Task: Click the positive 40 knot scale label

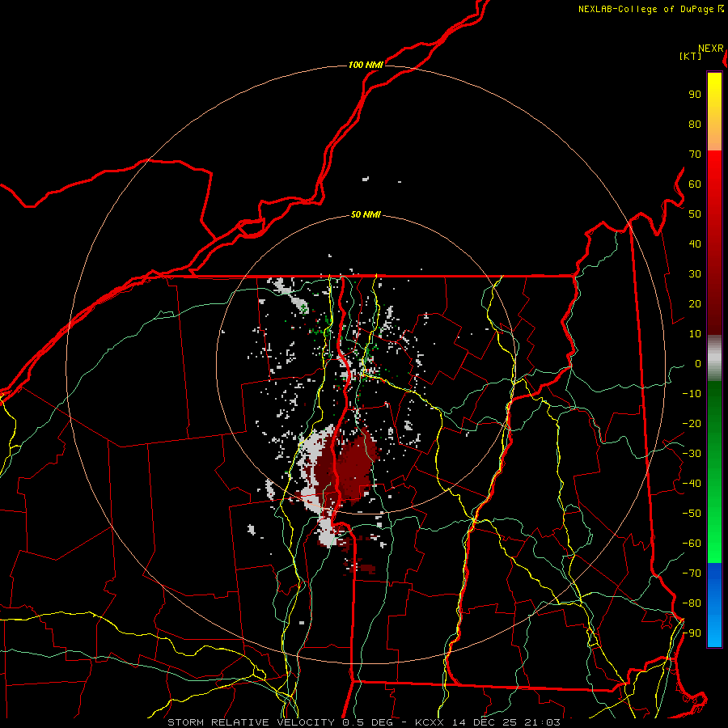Action: [695, 243]
